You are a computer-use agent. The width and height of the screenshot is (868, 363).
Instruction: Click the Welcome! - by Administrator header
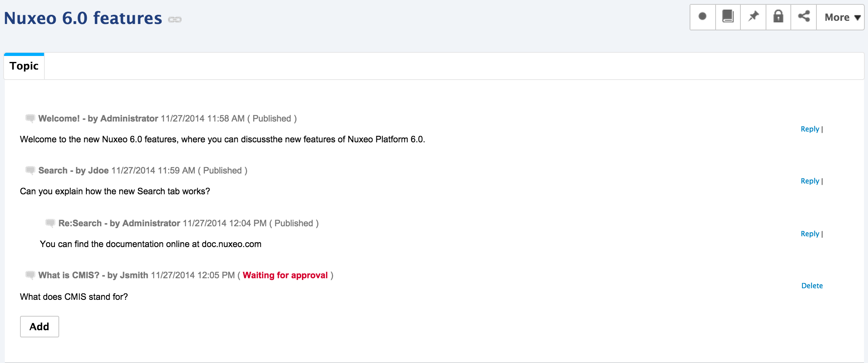click(x=98, y=119)
